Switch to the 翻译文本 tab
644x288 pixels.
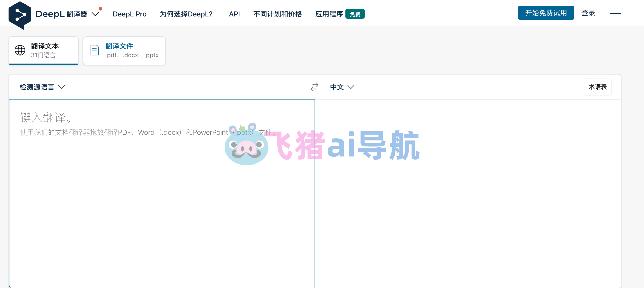coord(44,51)
